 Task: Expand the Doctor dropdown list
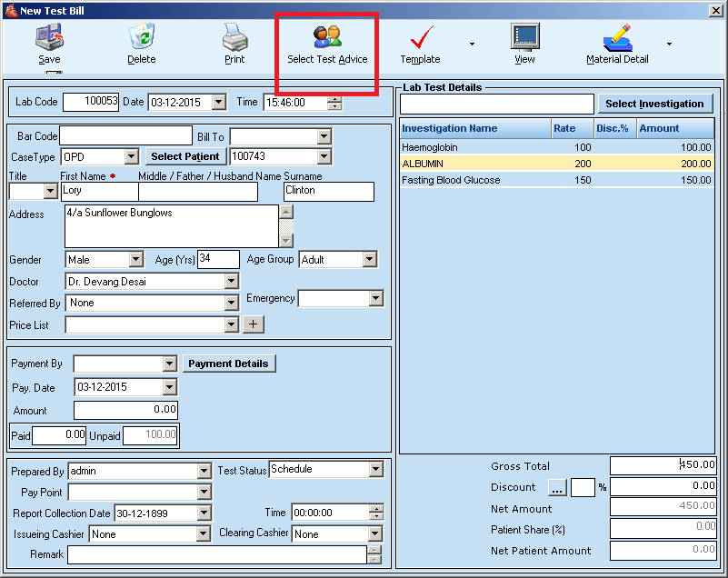click(x=231, y=282)
